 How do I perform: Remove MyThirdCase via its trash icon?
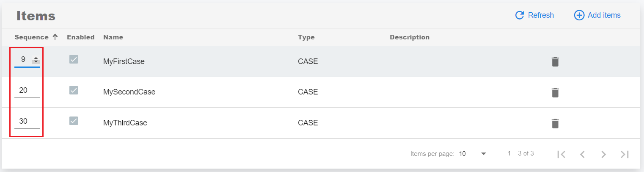tap(555, 123)
